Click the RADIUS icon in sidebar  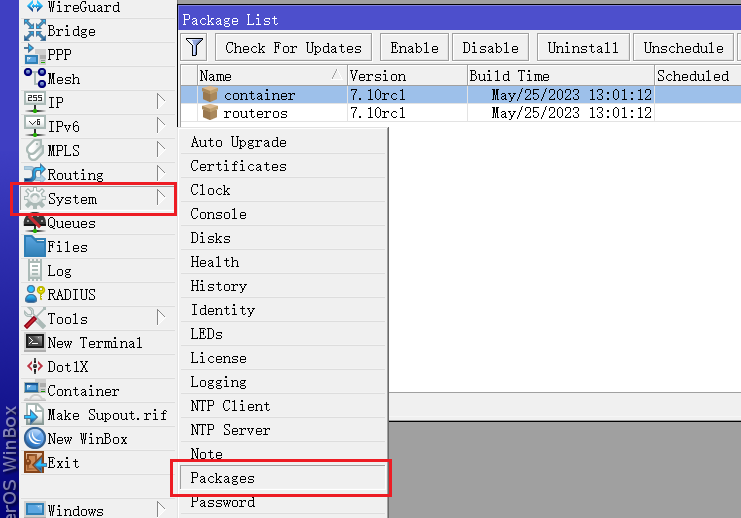pos(34,295)
